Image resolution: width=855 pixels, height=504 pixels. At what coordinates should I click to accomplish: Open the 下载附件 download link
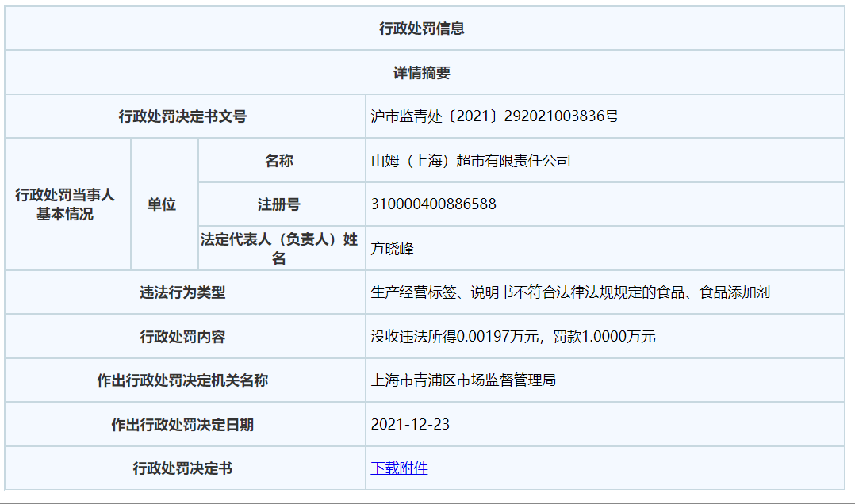coord(399,468)
